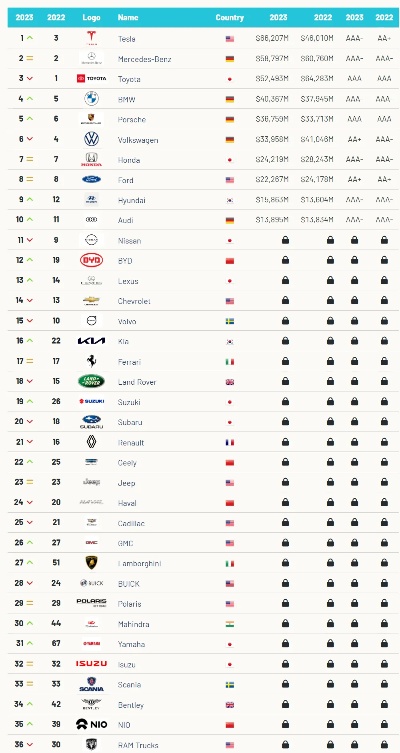The height and width of the screenshot is (753, 400).
Task: Click the red BYD logo
Action: [91, 260]
